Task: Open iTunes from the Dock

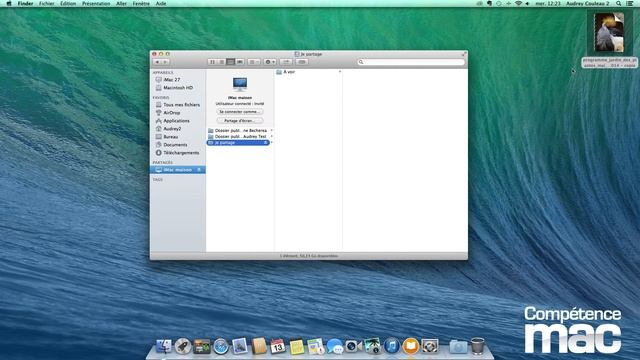Action: coord(391,346)
